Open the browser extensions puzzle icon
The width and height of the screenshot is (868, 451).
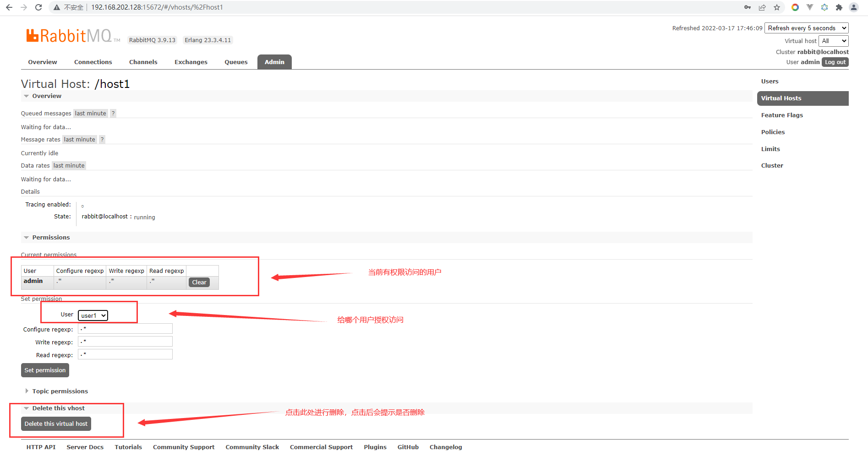tap(839, 7)
